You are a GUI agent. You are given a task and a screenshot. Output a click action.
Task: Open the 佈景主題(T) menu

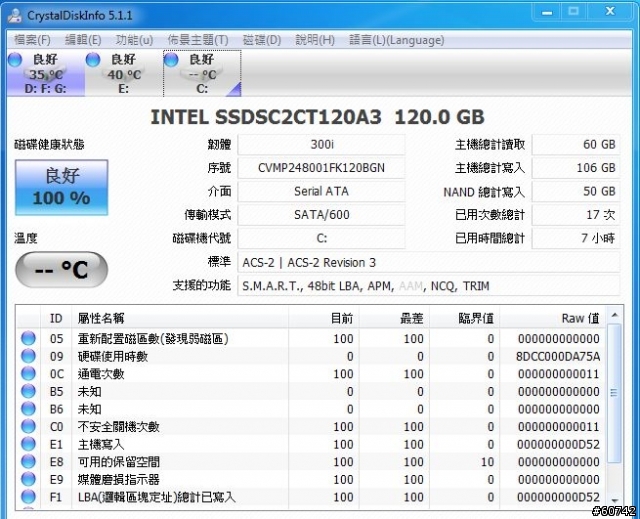[x=198, y=40]
